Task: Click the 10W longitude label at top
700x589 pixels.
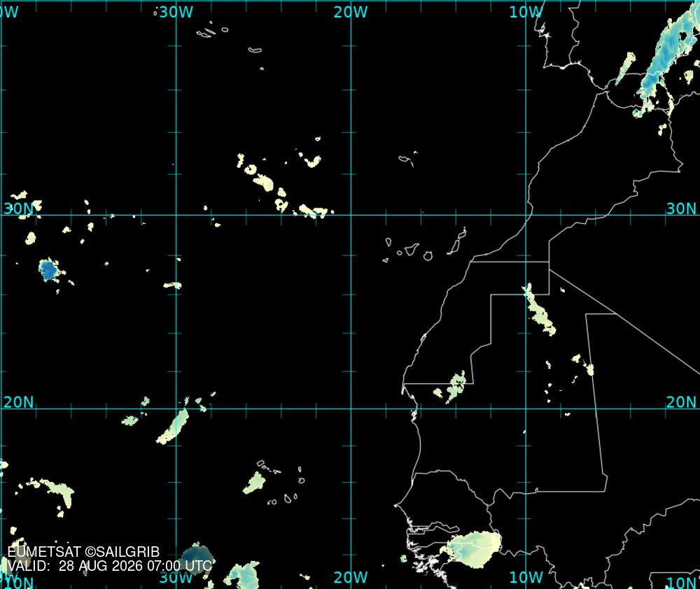Action: (x=526, y=12)
